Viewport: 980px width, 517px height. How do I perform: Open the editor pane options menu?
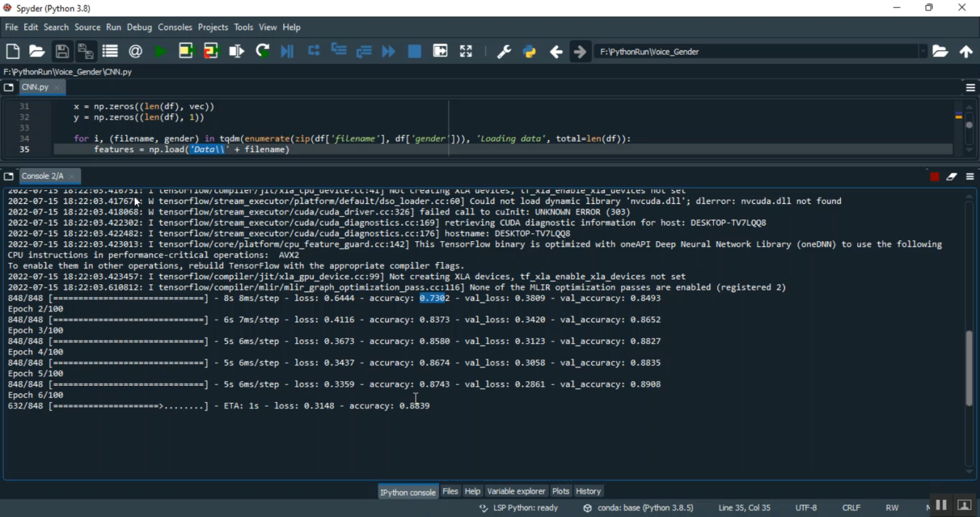(x=970, y=87)
